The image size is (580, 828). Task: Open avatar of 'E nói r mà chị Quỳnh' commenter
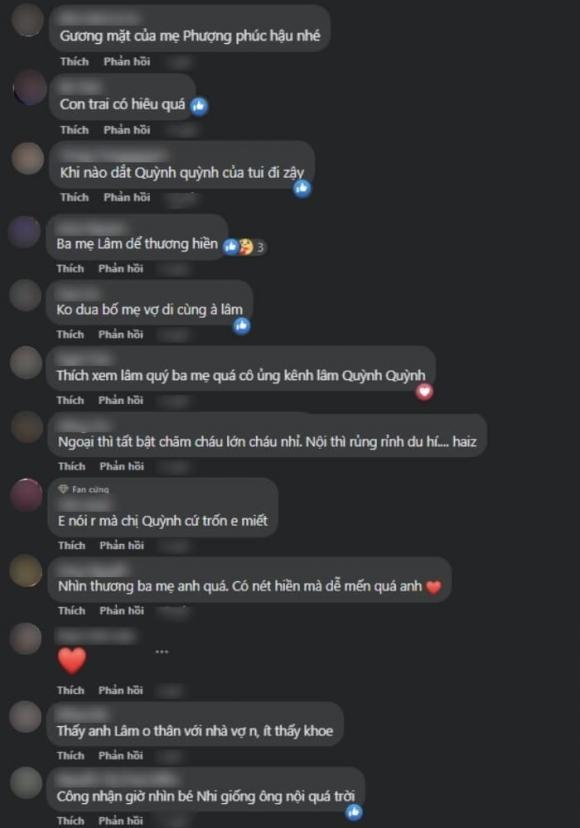[26, 495]
